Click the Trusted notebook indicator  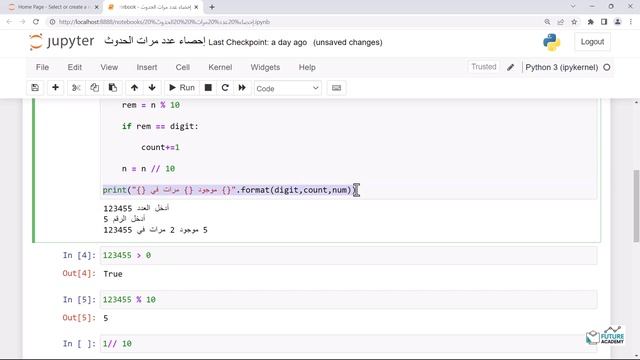[484, 67]
